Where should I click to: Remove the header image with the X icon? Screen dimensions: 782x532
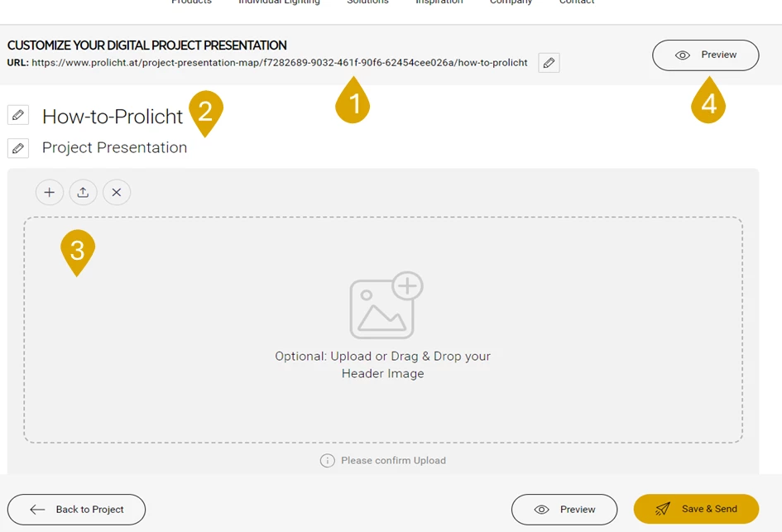click(117, 193)
